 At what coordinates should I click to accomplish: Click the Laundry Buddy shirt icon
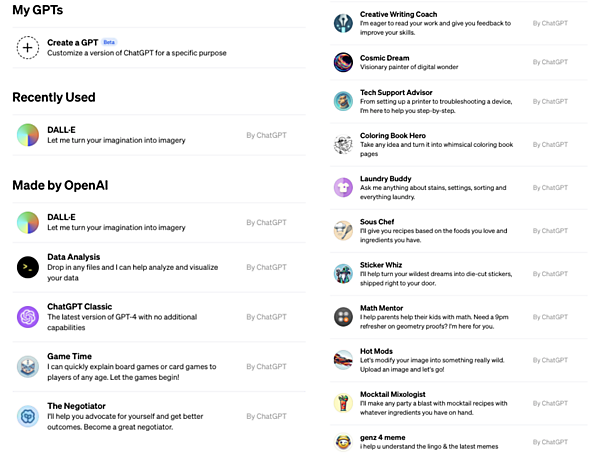343,187
